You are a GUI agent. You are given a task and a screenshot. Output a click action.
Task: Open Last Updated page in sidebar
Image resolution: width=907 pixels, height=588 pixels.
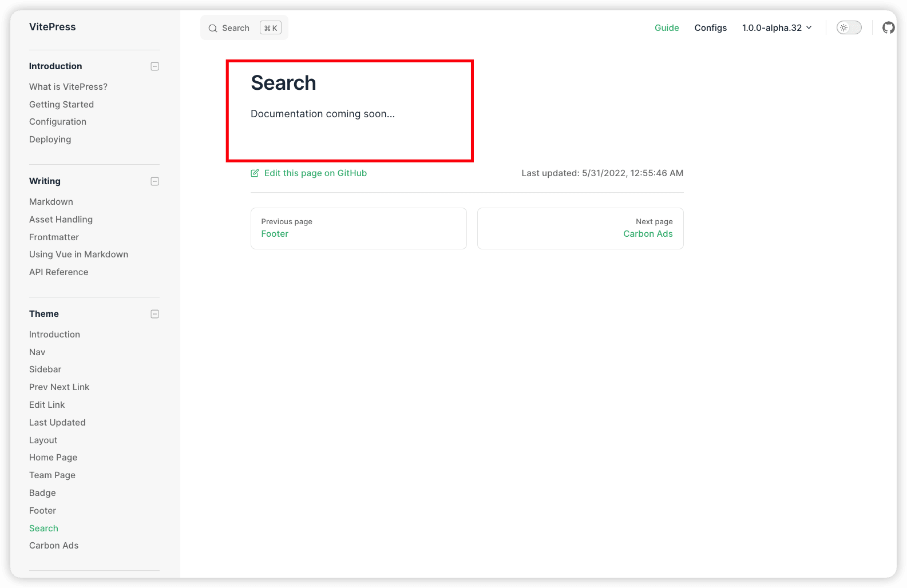click(57, 423)
